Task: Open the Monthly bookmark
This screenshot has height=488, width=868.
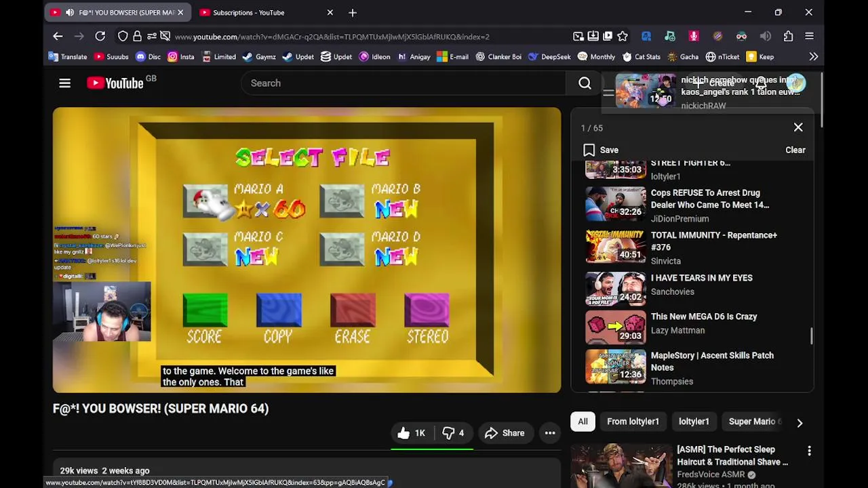Action: [596, 57]
